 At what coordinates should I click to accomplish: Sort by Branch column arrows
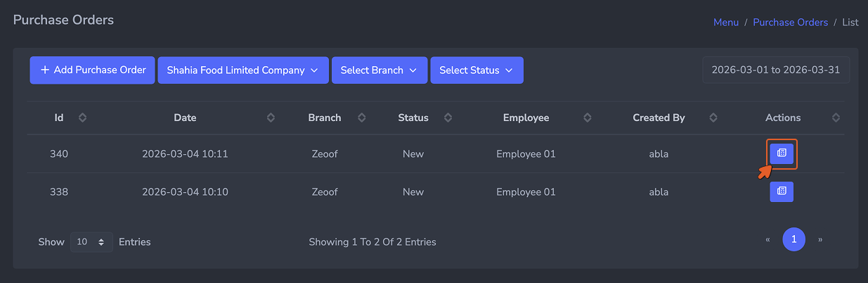pyautogui.click(x=361, y=118)
